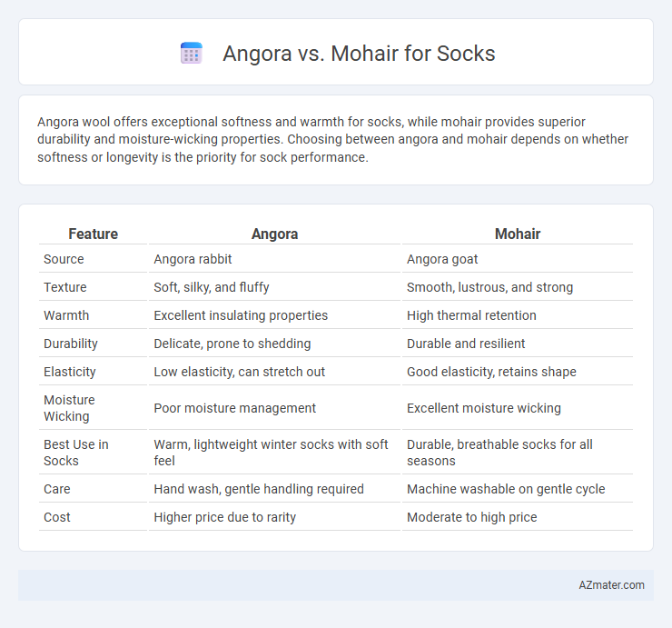The width and height of the screenshot is (672, 628).
Task: Select the 'Feature' column header
Action: point(93,234)
